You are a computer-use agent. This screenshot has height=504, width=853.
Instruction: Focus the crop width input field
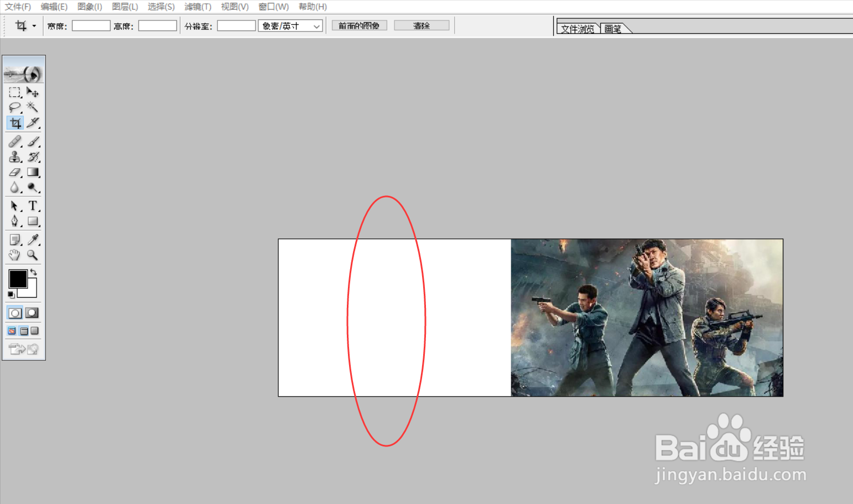click(x=91, y=26)
